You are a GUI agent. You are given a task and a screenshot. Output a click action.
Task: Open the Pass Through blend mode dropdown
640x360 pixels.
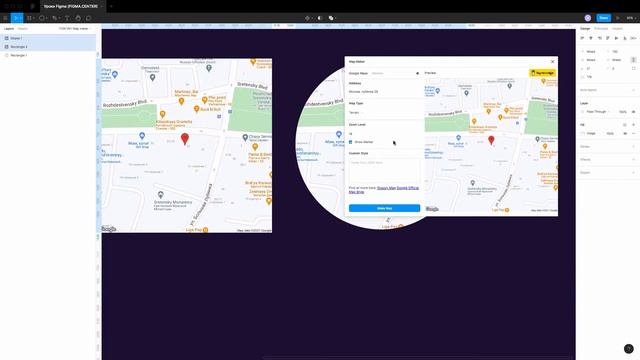click(x=598, y=111)
